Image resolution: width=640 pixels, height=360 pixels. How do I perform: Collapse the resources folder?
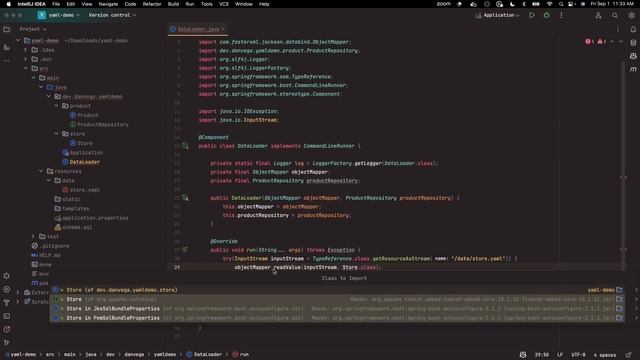click(x=41, y=171)
